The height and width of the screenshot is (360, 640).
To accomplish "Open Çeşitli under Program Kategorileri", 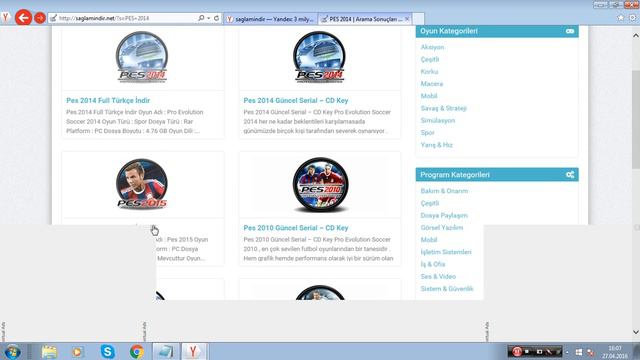I will coord(430,203).
